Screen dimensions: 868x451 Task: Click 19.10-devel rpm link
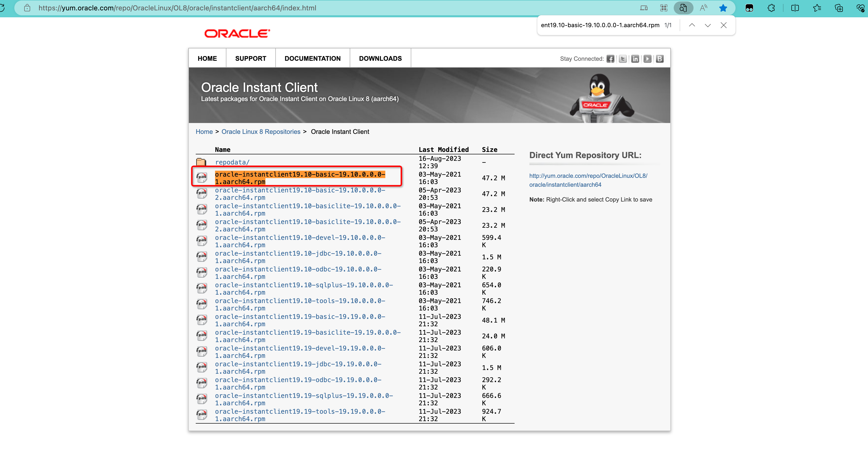pyautogui.click(x=300, y=241)
